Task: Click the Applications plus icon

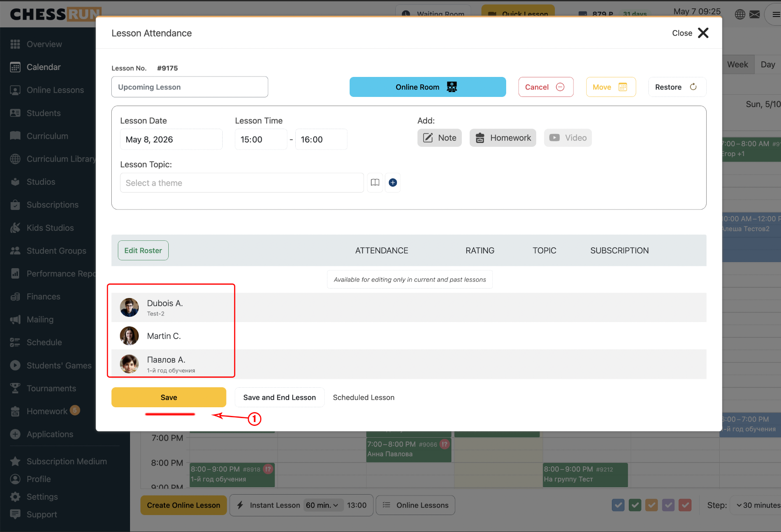Action: pos(15,434)
